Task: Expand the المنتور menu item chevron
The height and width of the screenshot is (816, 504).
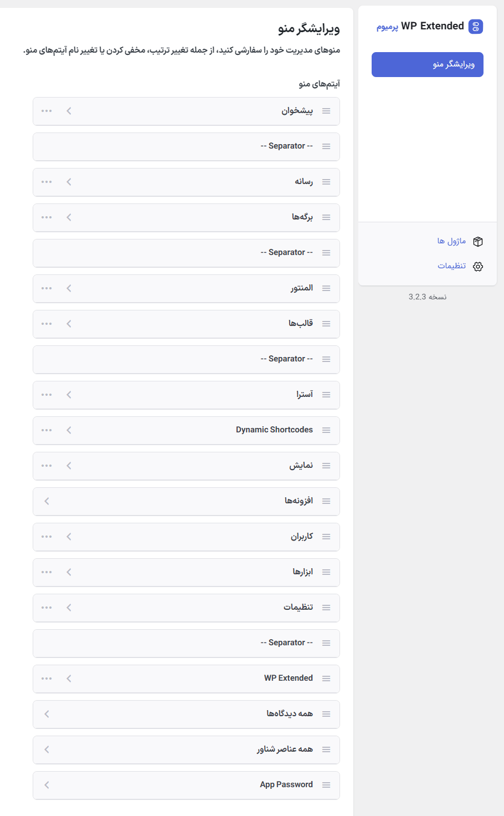Action: pyautogui.click(x=69, y=289)
